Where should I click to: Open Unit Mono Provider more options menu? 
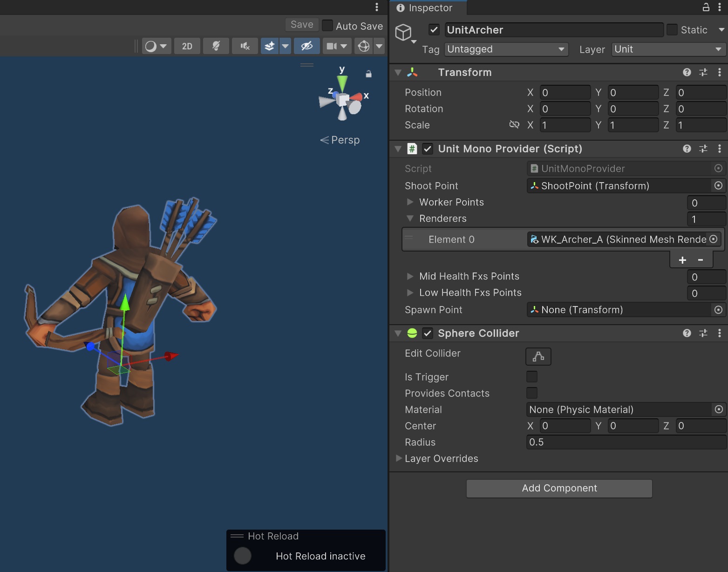[x=719, y=149]
